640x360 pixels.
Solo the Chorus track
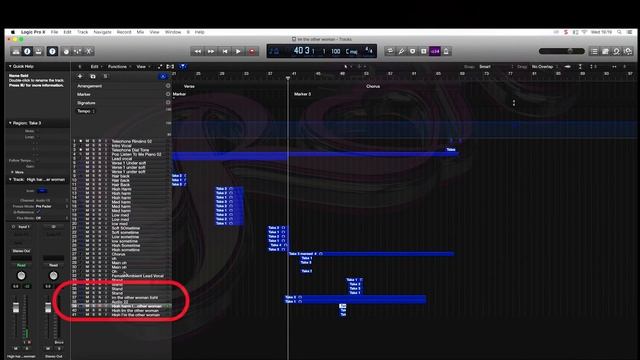[x=93, y=254]
